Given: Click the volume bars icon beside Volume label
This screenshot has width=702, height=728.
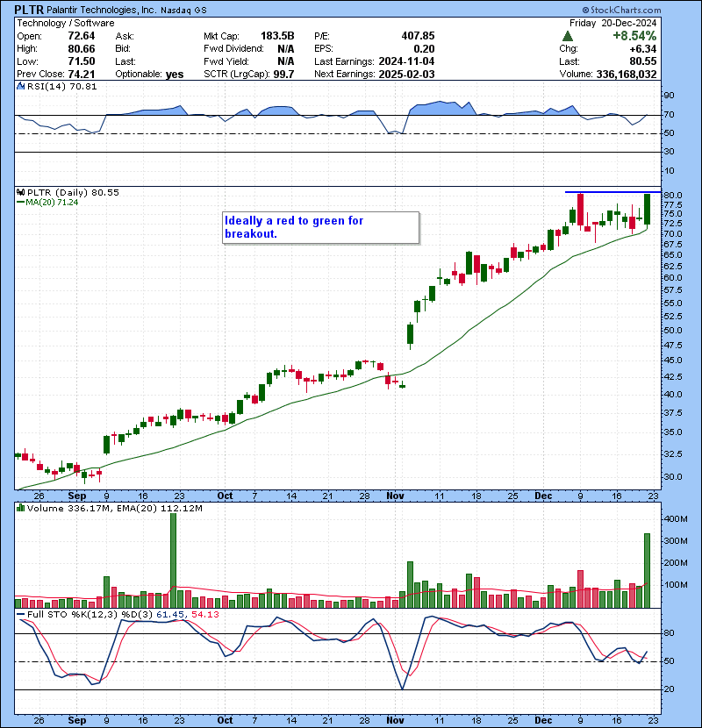Looking at the screenshot, I should [x=20, y=508].
